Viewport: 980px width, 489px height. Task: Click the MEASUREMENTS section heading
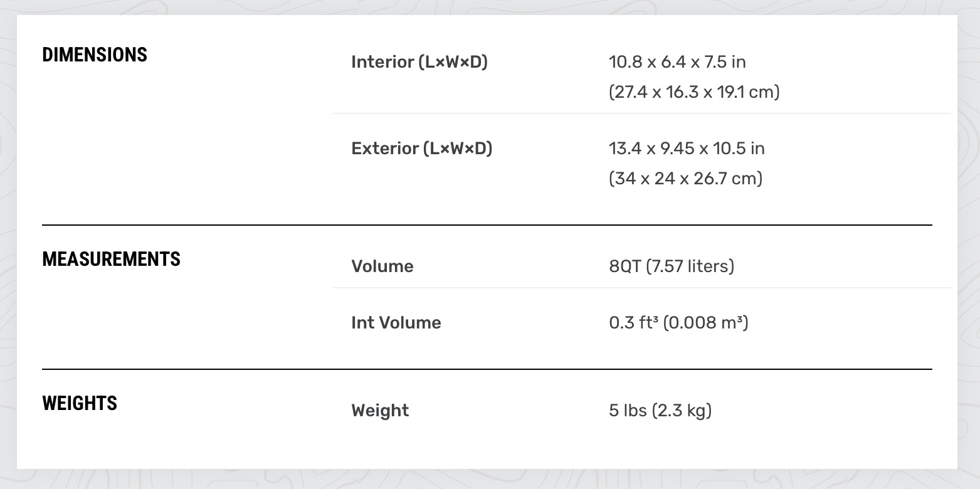(111, 259)
